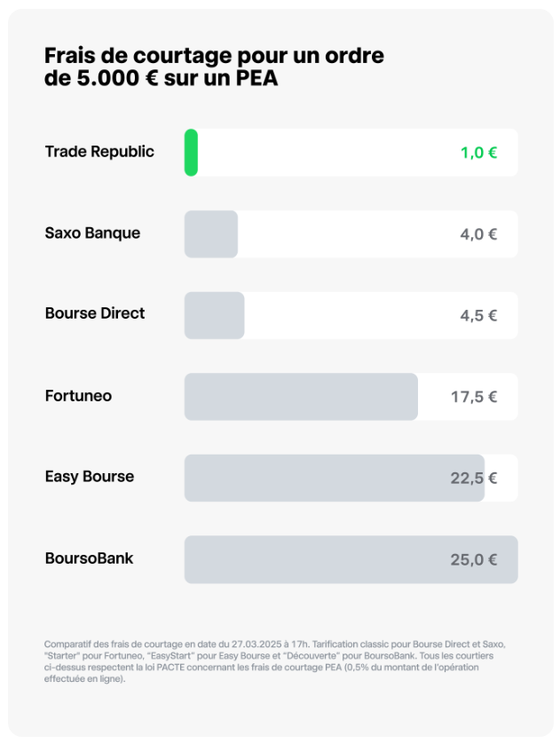Screen dimensions: 560x744
Task: Click the 25,0 € value
Action: 474,560
